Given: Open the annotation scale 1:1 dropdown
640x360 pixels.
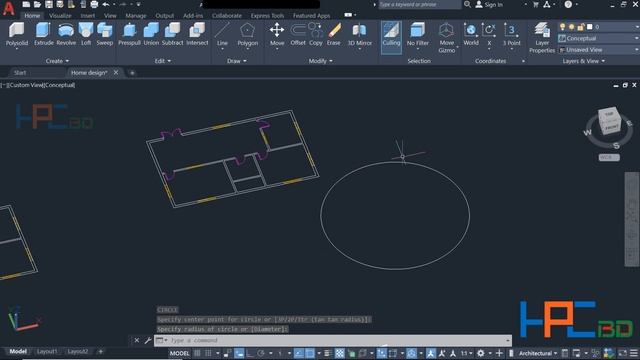Looking at the screenshot, I should pyautogui.click(x=467, y=353).
